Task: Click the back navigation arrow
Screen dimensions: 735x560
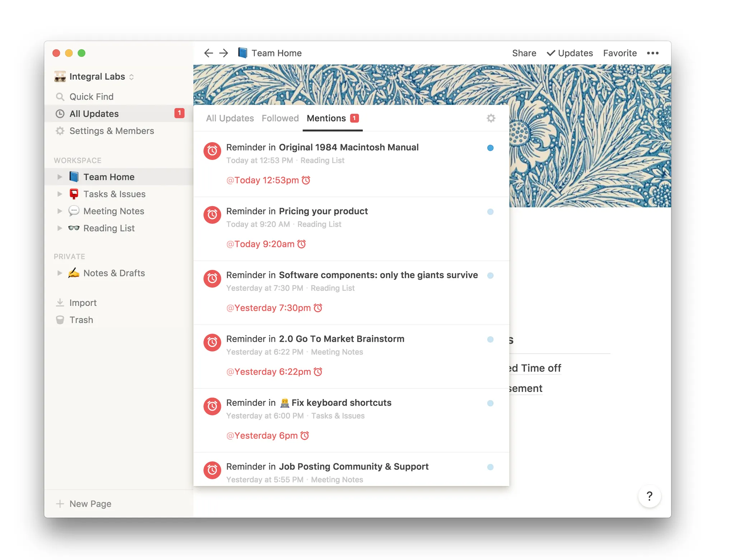Action: [209, 53]
